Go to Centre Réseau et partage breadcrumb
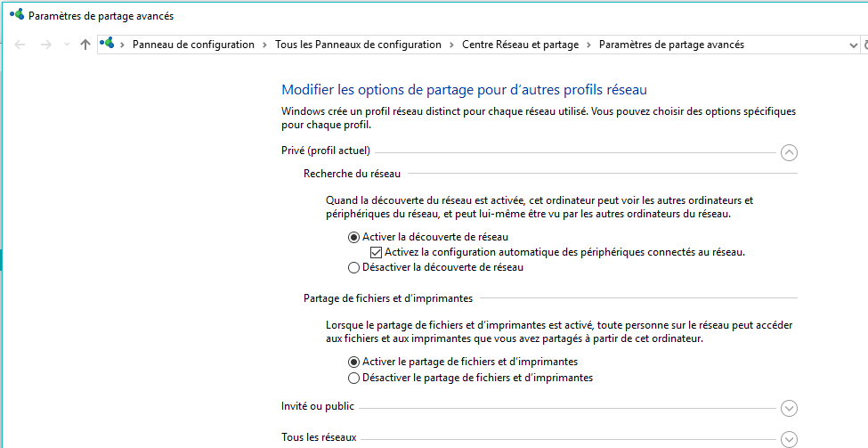Image resolution: width=868 pixels, height=448 pixels. point(520,45)
